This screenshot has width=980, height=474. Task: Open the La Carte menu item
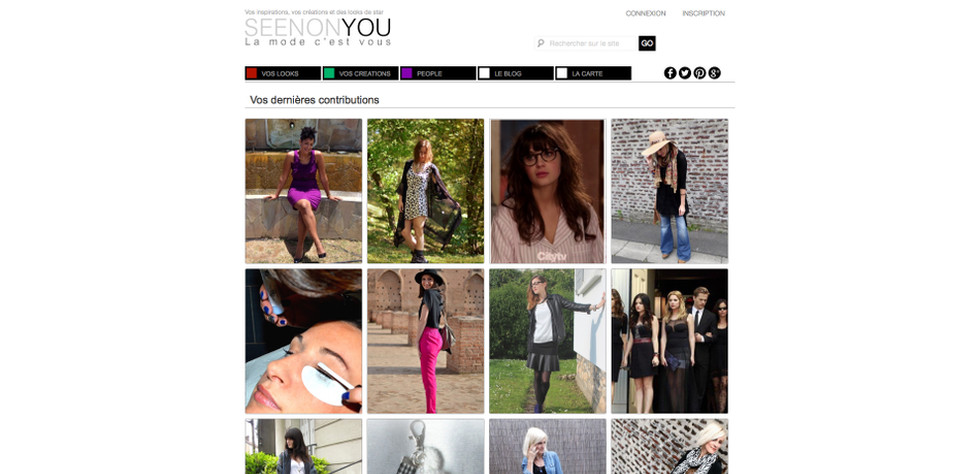point(593,73)
